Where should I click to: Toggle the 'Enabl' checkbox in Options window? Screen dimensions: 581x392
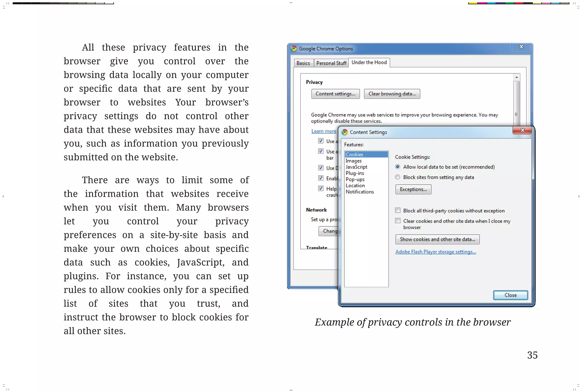point(321,178)
